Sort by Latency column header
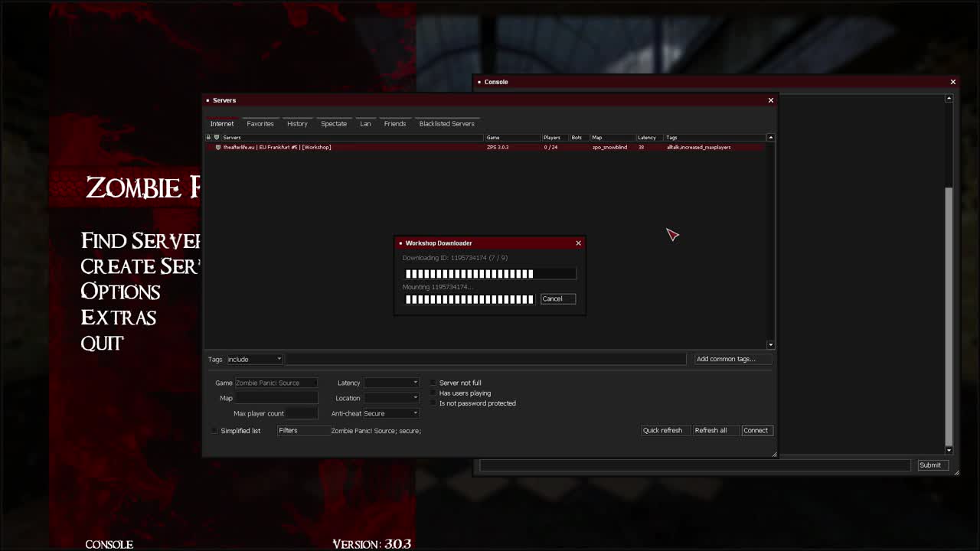 [649, 138]
